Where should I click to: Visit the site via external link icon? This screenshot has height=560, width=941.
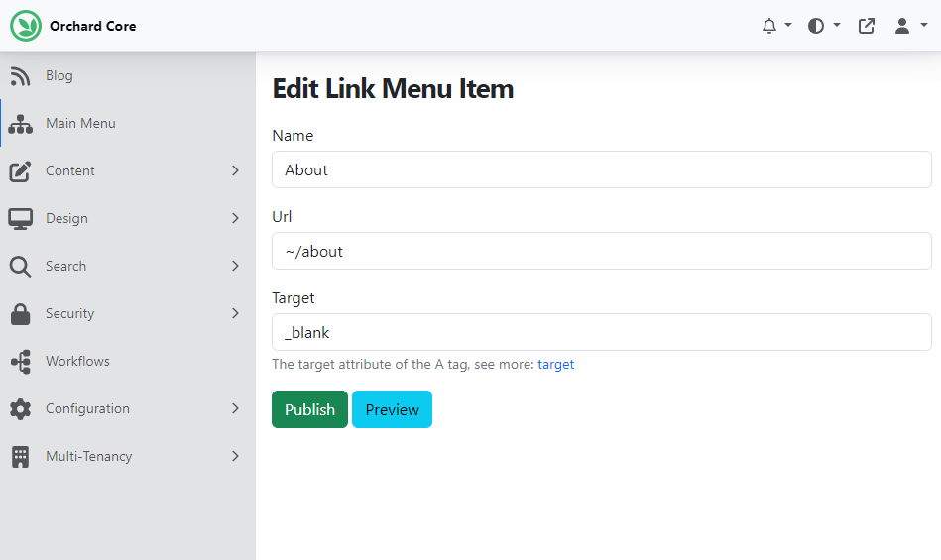[x=866, y=26]
